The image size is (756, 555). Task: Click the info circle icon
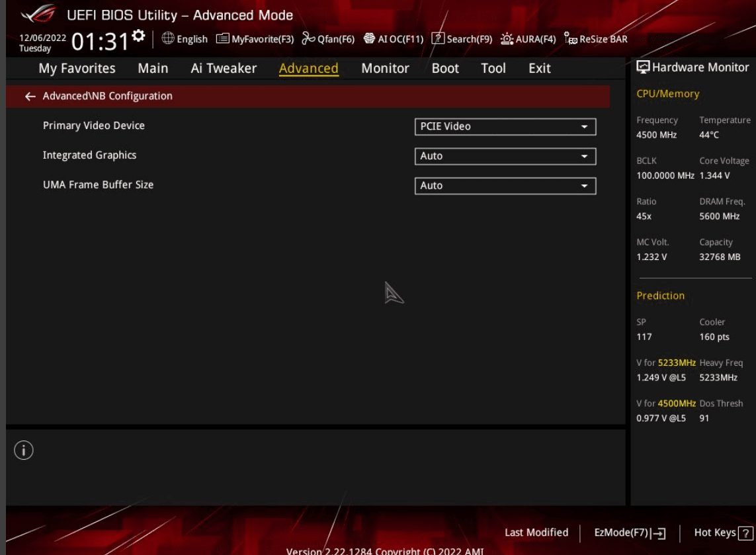(x=24, y=450)
